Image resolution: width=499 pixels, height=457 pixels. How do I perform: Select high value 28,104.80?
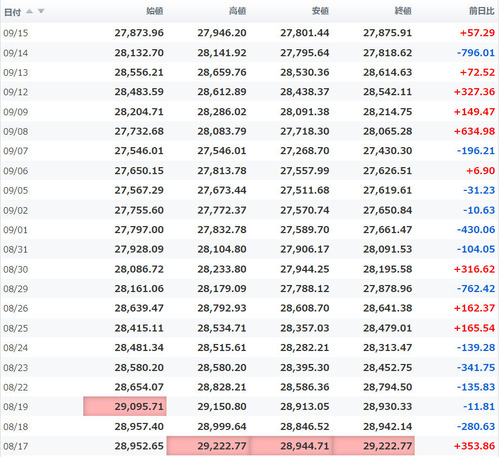(x=222, y=249)
